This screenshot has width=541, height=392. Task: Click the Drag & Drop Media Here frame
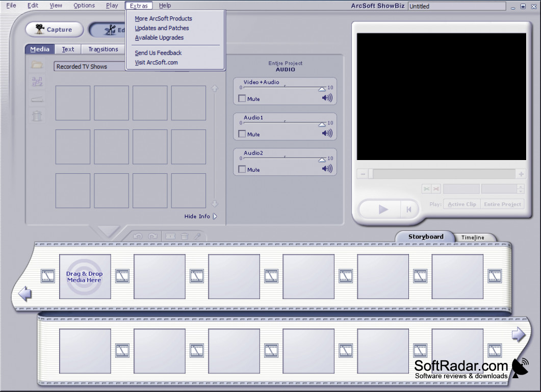(x=85, y=277)
